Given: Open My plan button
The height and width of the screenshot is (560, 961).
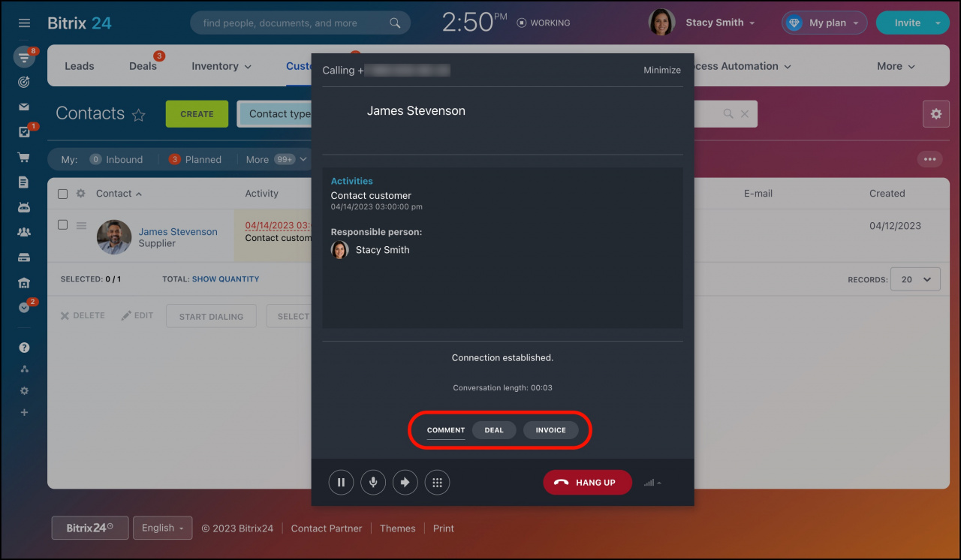Looking at the screenshot, I should pyautogui.click(x=824, y=23).
